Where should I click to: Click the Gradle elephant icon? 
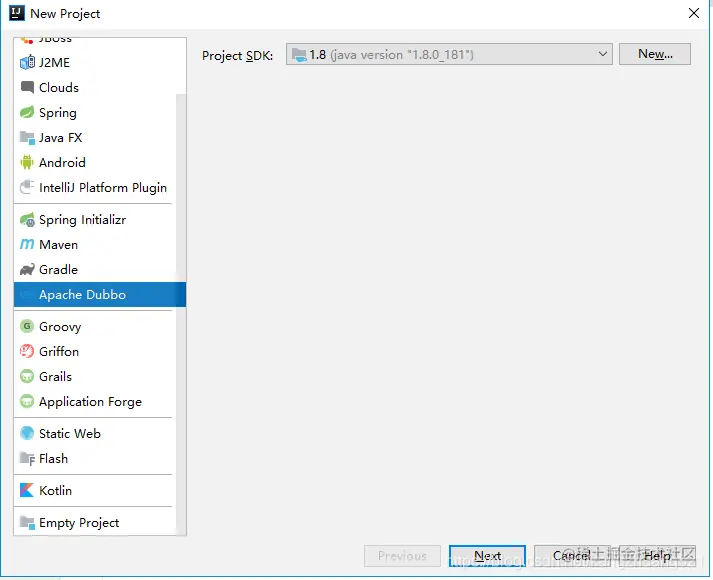27,270
